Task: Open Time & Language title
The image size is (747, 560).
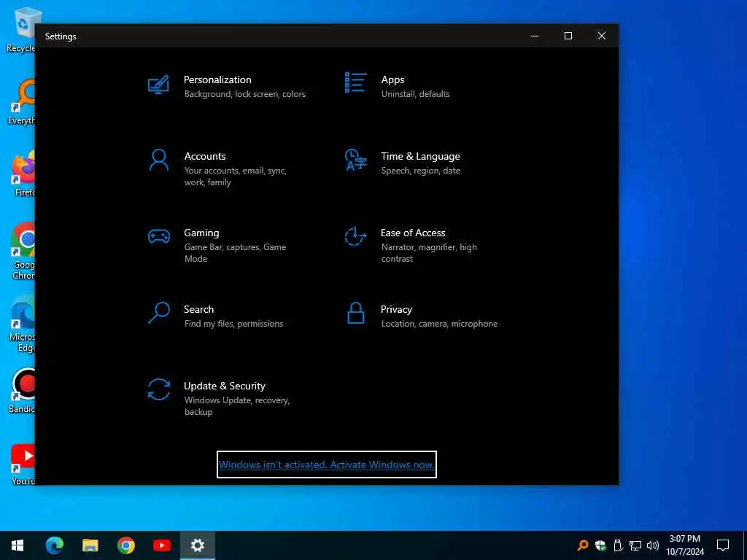Action: 420,156
